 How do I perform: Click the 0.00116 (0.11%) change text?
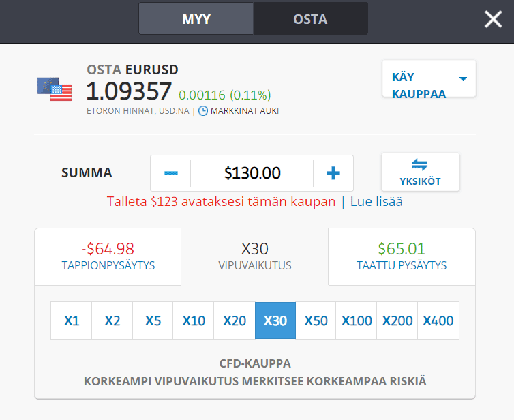tap(225, 95)
